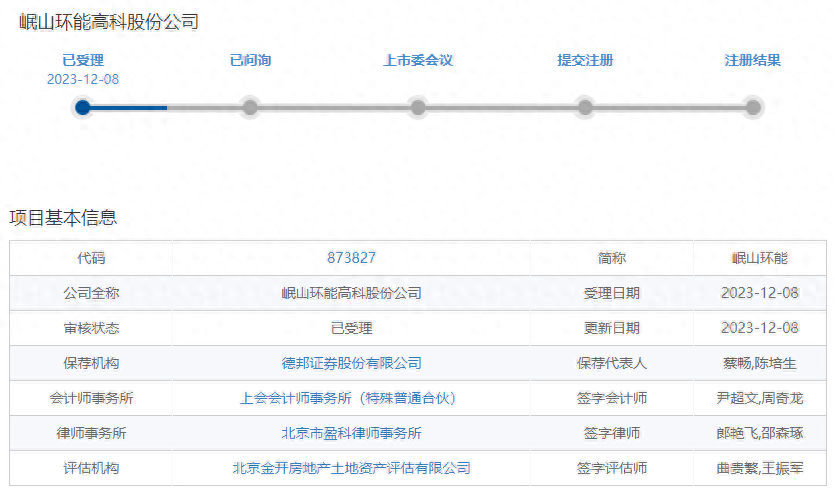Screen dimensions: 835x493
Task: Open appraiser link 北京金开房地产土地资产评估有限公司
Action: 351,469
